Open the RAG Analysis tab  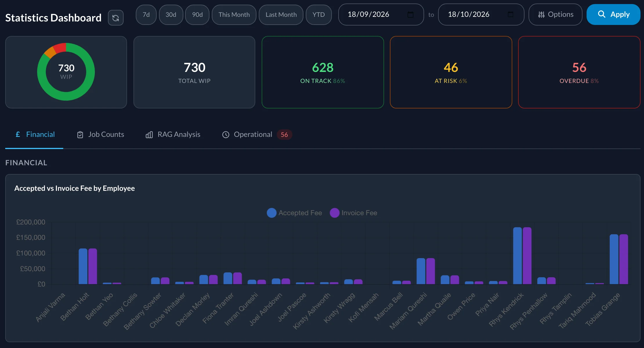click(173, 135)
